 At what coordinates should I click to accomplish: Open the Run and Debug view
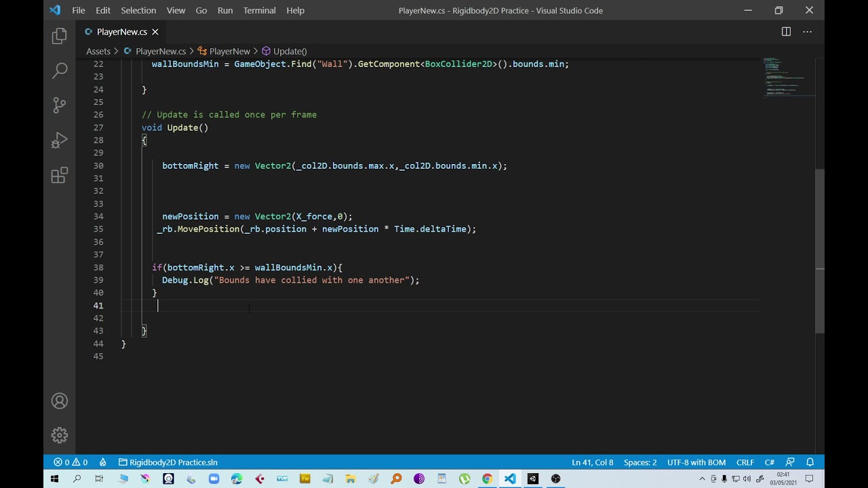[60, 140]
